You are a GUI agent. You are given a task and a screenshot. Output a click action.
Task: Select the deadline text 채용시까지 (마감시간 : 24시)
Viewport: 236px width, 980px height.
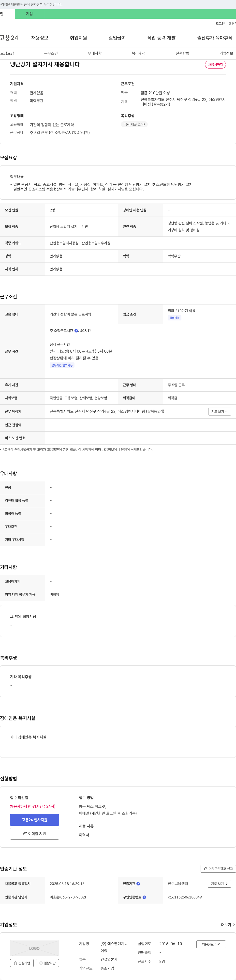[33, 806]
